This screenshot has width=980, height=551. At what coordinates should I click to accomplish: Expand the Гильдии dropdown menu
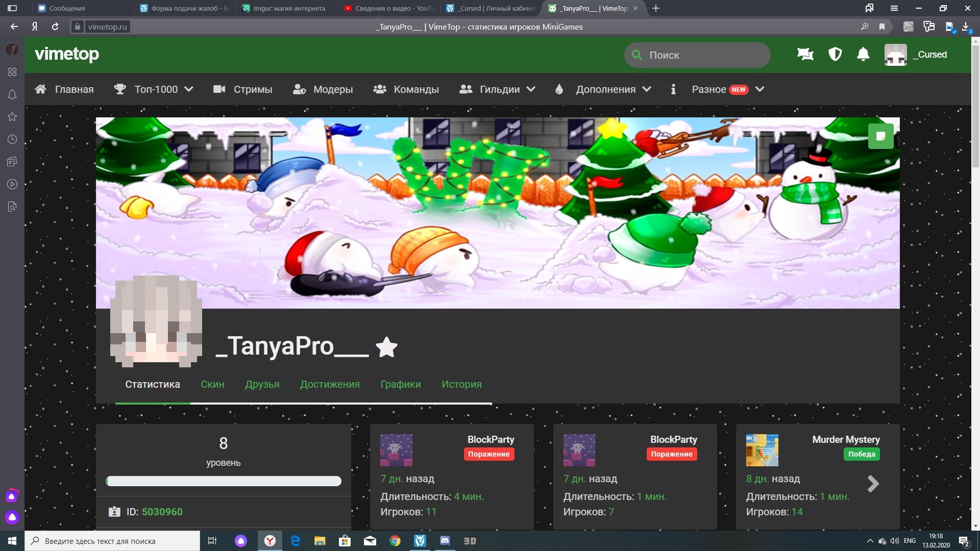[498, 89]
